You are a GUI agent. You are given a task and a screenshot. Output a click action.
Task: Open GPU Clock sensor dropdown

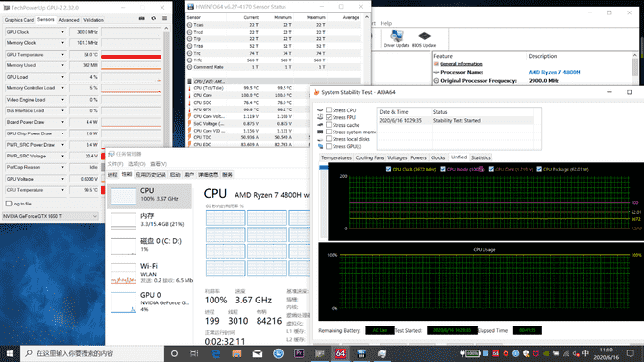[62, 32]
